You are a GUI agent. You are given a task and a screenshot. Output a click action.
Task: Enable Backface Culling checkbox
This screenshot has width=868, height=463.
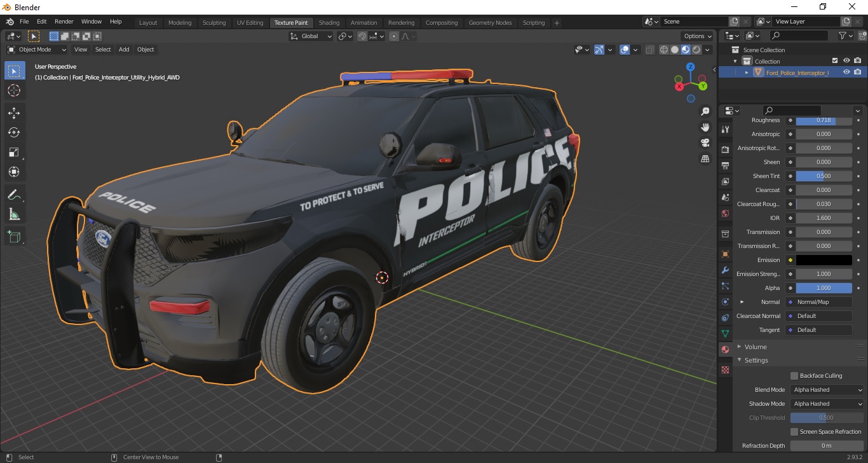coord(794,376)
